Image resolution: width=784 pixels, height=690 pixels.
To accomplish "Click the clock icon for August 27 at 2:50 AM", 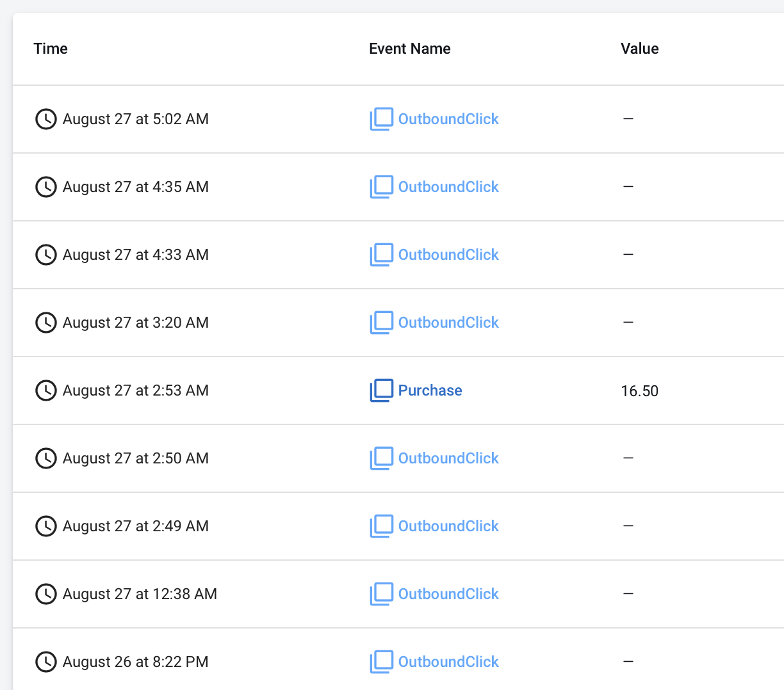I will (45, 458).
